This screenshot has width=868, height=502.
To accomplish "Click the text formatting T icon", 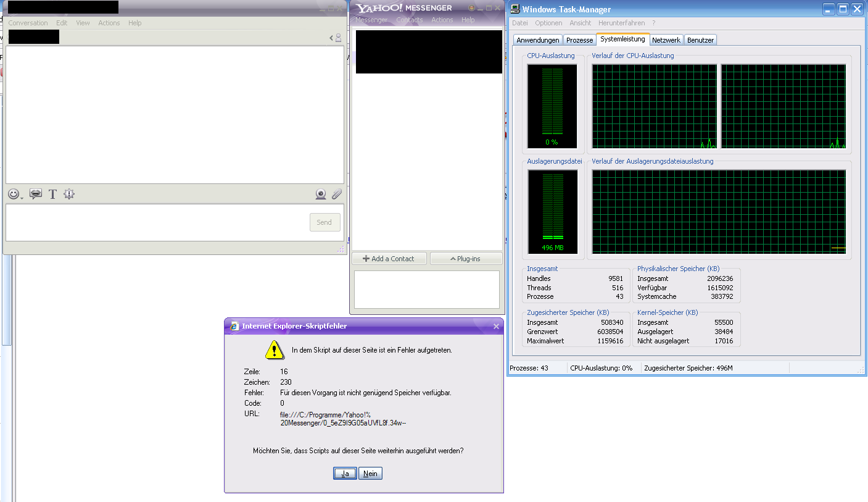I will pyautogui.click(x=52, y=194).
